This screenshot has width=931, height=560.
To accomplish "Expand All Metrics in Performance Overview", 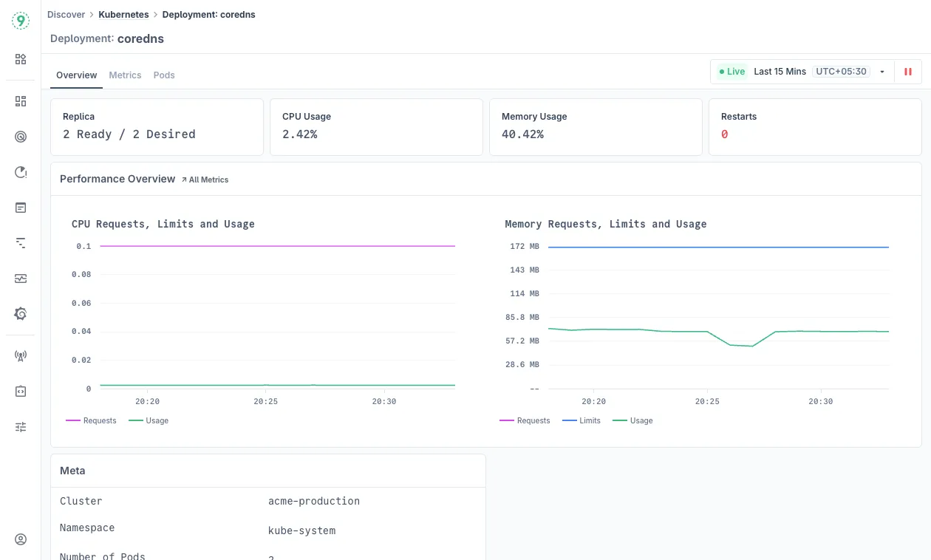I will tap(205, 179).
